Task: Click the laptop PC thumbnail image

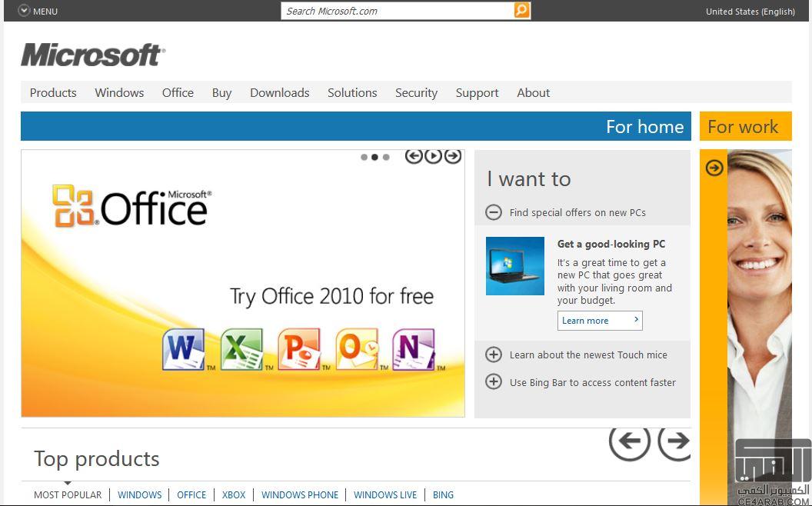Action: [515, 266]
